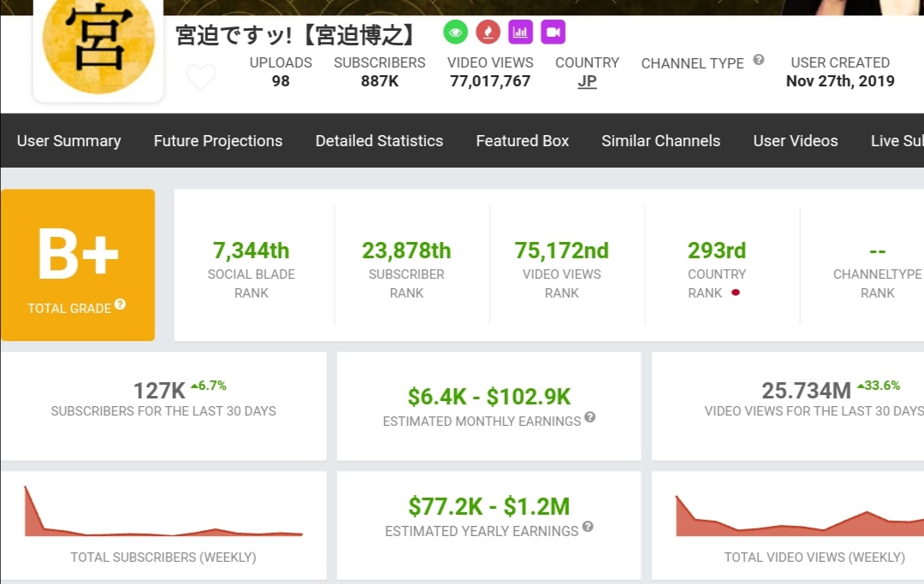The image size is (924, 584).
Task: Click the Nov 27th, 2019 creation date
Action: point(840,81)
